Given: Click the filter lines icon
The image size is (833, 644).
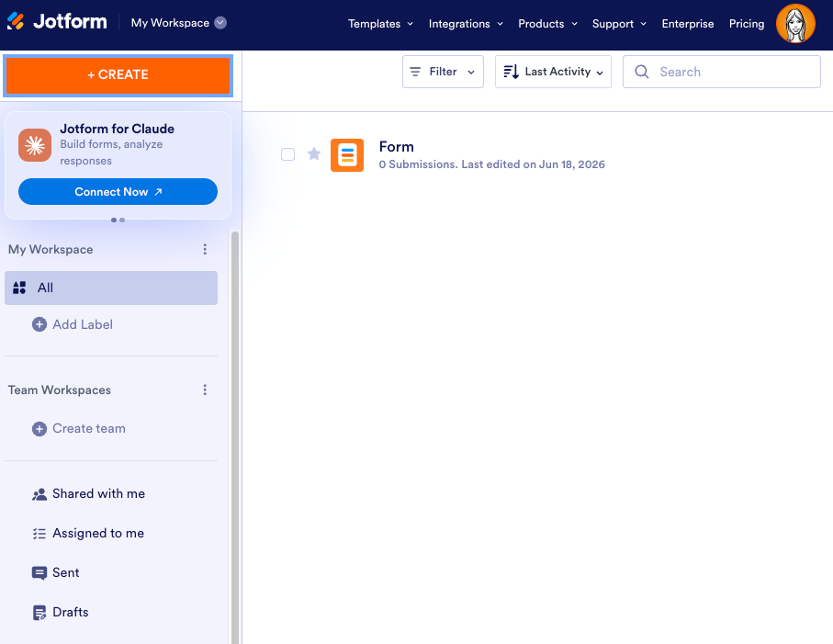Looking at the screenshot, I should (x=415, y=72).
